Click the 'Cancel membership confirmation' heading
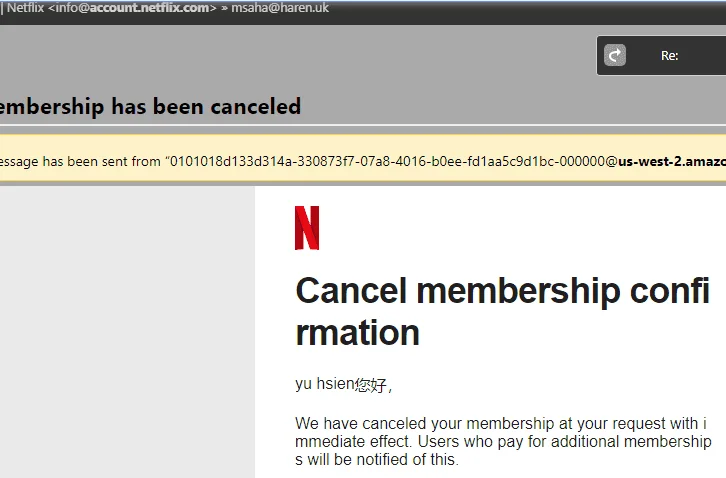This screenshot has width=726, height=478. click(x=502, y=311)
